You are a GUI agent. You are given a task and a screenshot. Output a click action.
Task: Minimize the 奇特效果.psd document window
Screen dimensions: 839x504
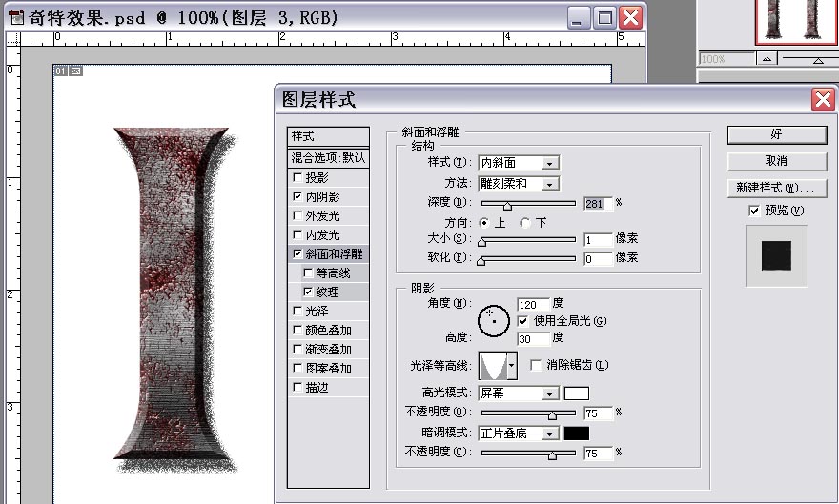coord(579,18)
